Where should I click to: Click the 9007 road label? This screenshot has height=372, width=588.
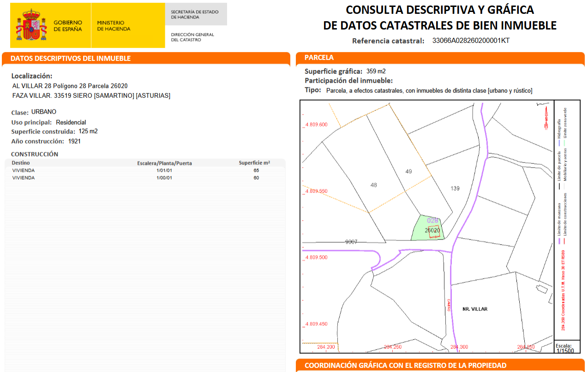tap(351, 241)
